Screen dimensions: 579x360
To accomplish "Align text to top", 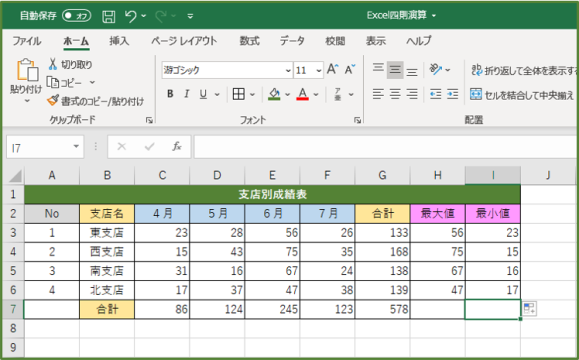I will point(378,69).
